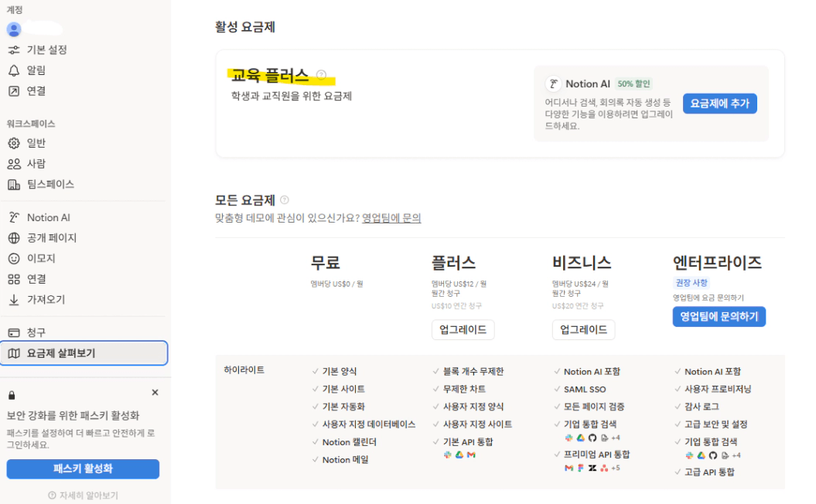Viewport: 816px width, 504px height.
Task: Click the help icon beside 교육 플러스
Action: pos(322,75)
